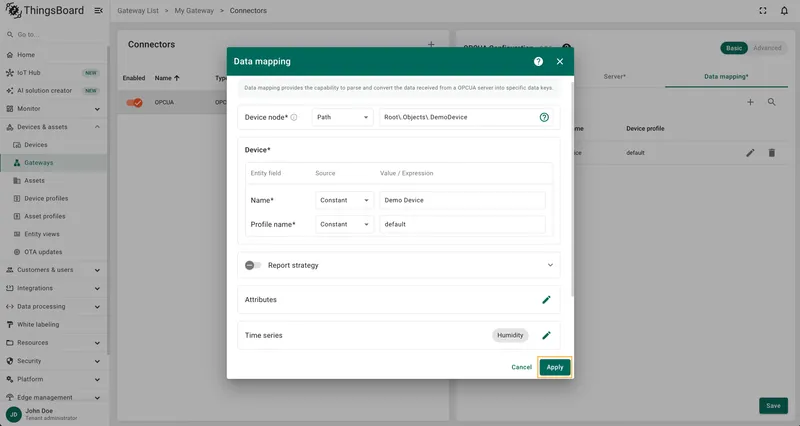Screen dimensions: 800x426
Task: Expand Customers & users sidebar section
Action: click(x=54, y=270)
